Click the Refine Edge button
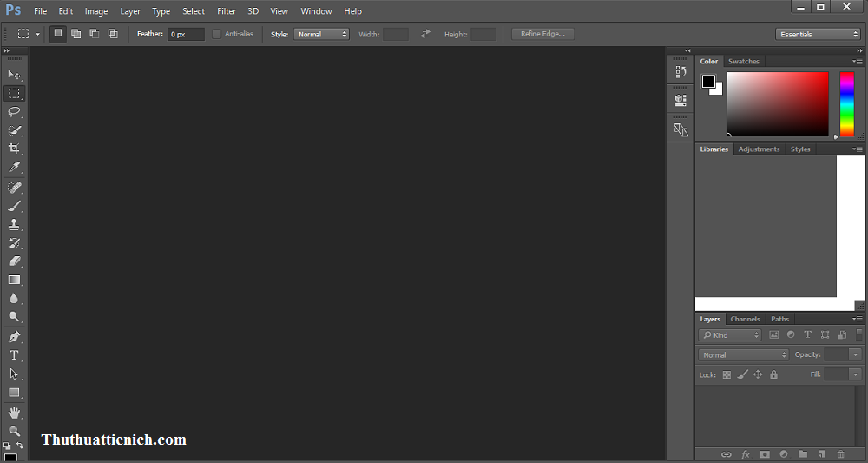 542,34
